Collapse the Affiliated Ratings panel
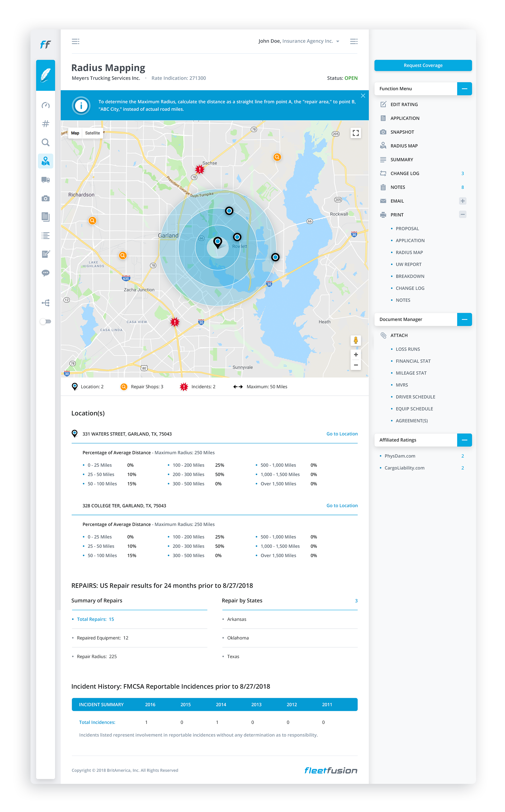This screenshot has height=812, width=505. click(x=464, y=440)
